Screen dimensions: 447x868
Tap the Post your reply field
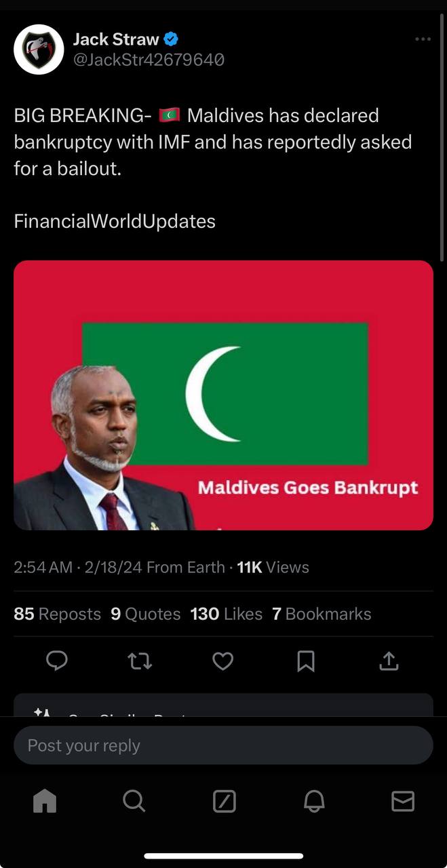223,745
